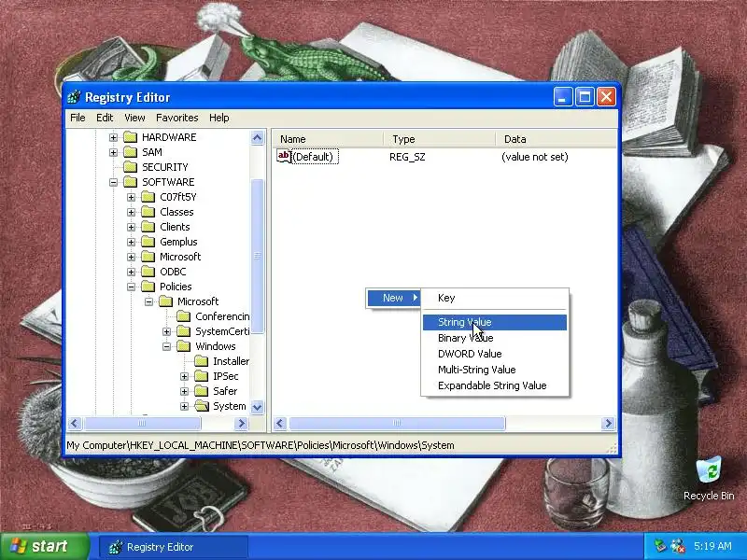747x560 pixels.
Task: Sort by the Name column header
Action: tap(328, 139)
